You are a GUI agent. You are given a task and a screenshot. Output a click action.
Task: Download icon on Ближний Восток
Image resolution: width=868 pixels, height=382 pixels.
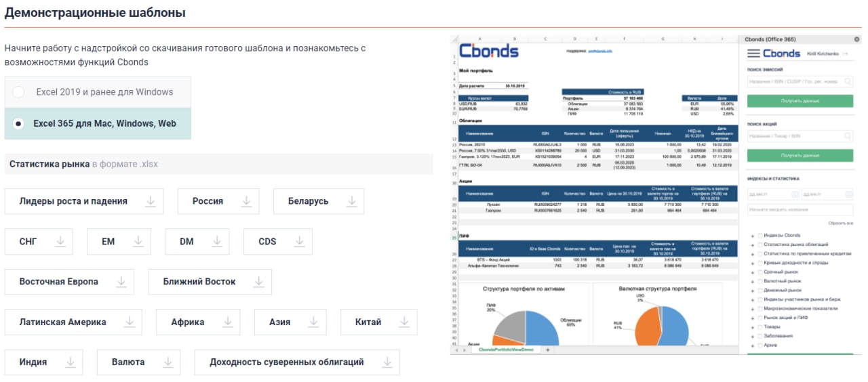click(258, 282)
